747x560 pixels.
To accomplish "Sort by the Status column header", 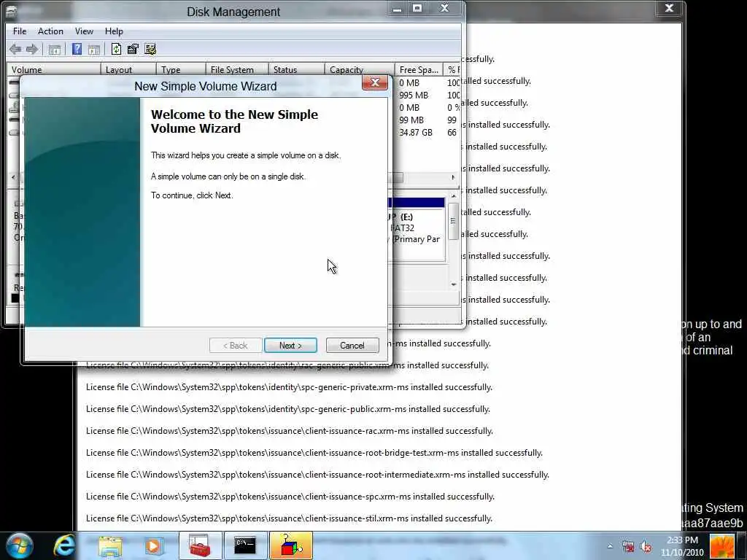I will pos(296,69).
